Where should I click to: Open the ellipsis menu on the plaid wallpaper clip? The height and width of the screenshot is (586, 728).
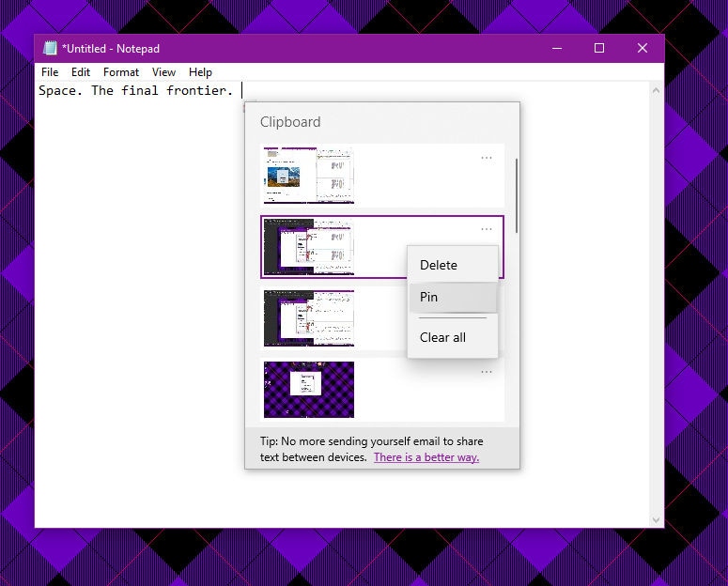487,372
